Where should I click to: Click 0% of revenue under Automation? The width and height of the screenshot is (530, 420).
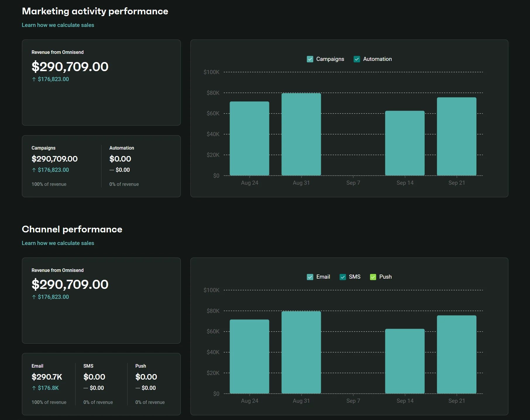coord(124,184)
